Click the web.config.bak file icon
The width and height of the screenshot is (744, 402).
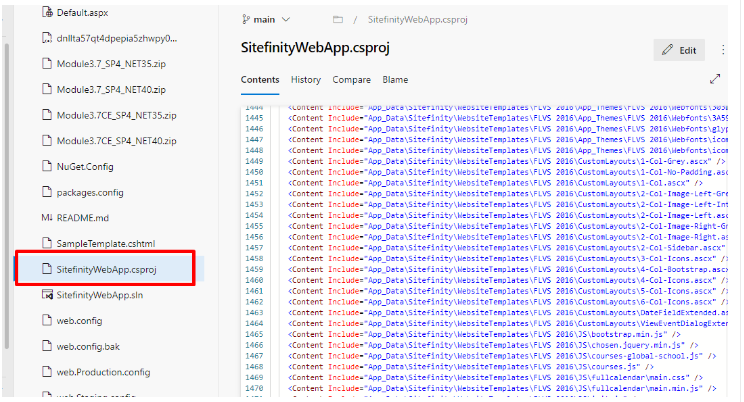click(47, 346)
